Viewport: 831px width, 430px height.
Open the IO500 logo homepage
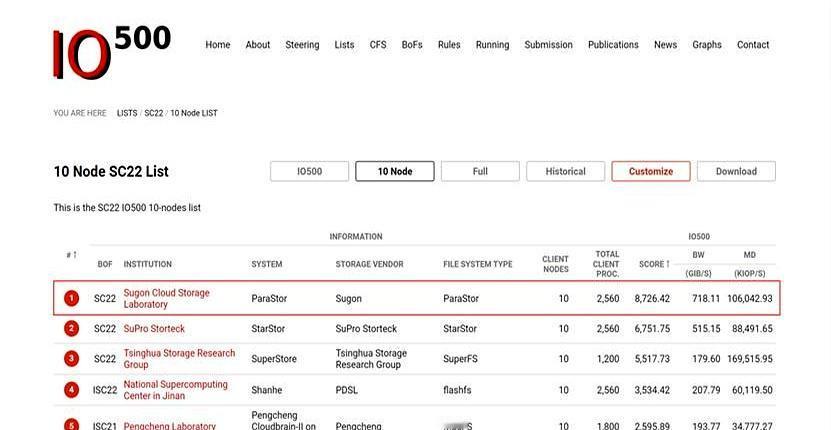point(112,52)
